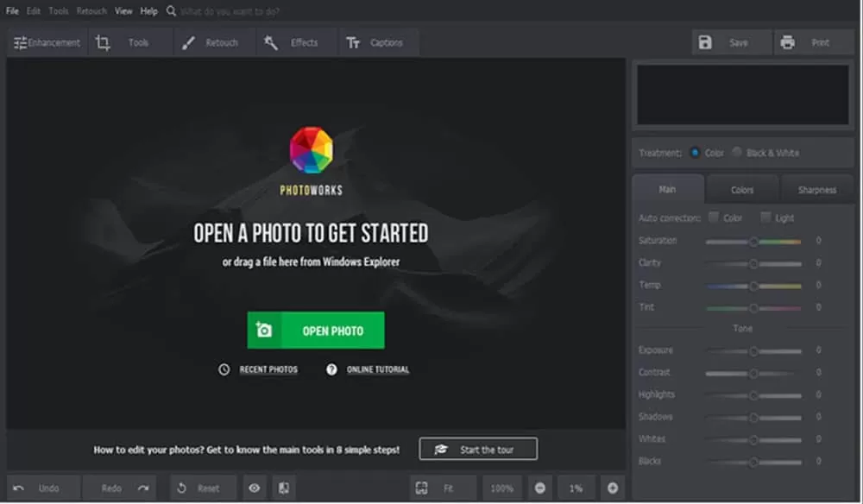Screen dimensions: 863x504
Task: Click the search field in the menu bar
Action: click(x=230, y=11)
